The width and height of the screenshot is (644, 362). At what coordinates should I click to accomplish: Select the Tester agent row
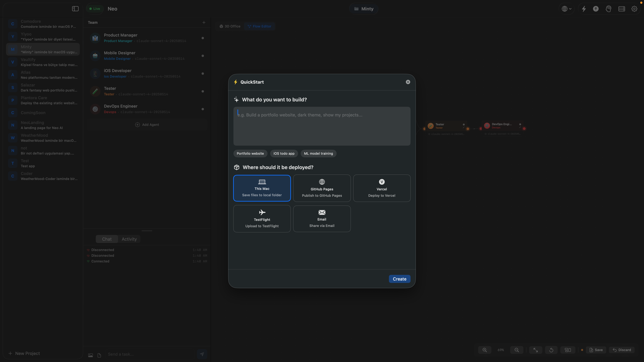click(147, 91)
